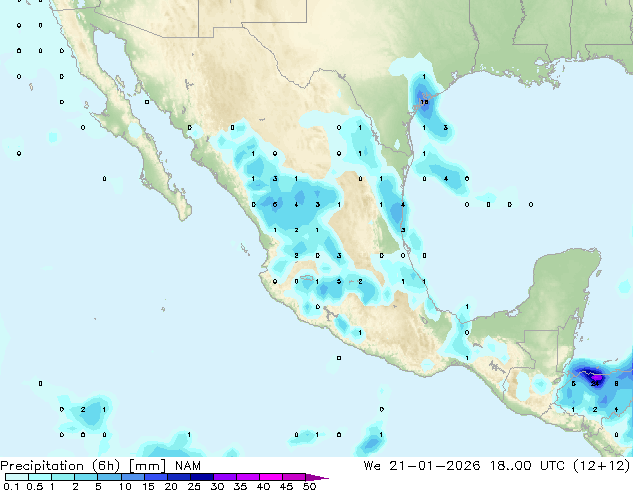Click the purple precipitation maximum near Honduras
634x490 pixels.
(597, 377)
